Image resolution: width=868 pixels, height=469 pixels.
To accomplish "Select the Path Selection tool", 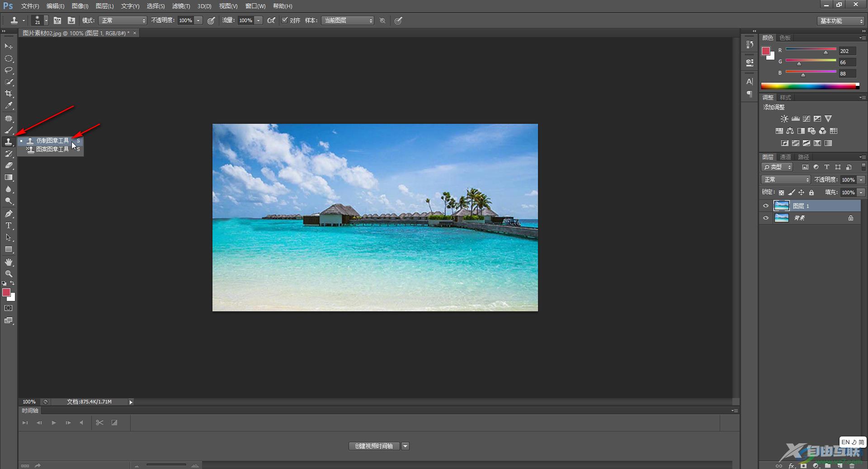I will [x=9, y=237].
